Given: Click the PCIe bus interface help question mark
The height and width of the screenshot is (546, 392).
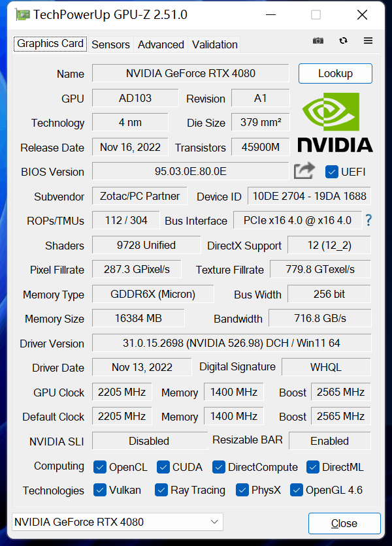Looking at the screenshot, I should (369, 221).
